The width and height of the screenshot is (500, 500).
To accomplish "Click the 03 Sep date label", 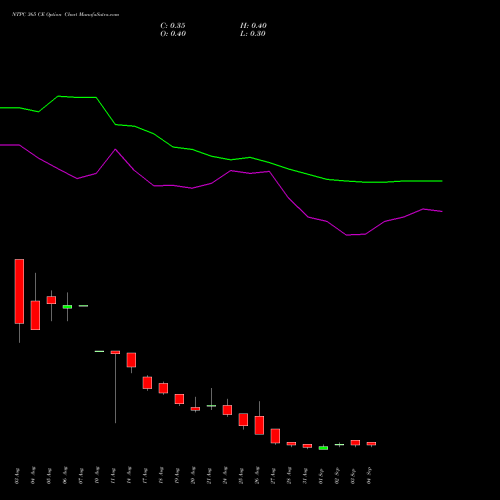I will coord(353,476).
